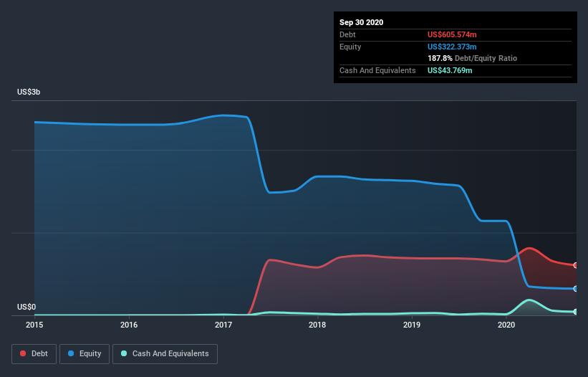Image resolution: width=588 pixels, height=377 pixels.
Task: Click the 2020 x-axis label
Action: click(506, 325)
